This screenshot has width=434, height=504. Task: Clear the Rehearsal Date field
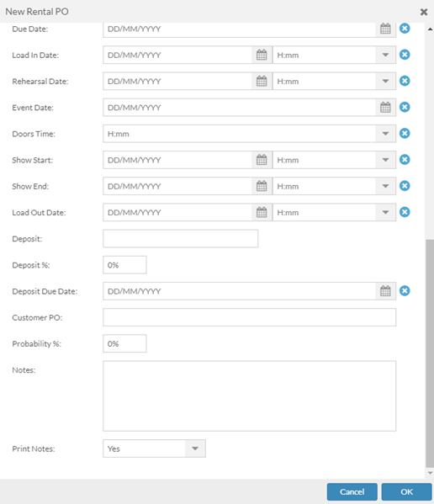point(405,81)
